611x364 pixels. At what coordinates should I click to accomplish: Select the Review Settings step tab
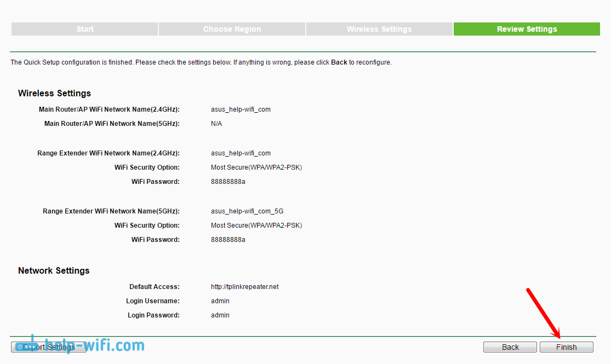527,29
